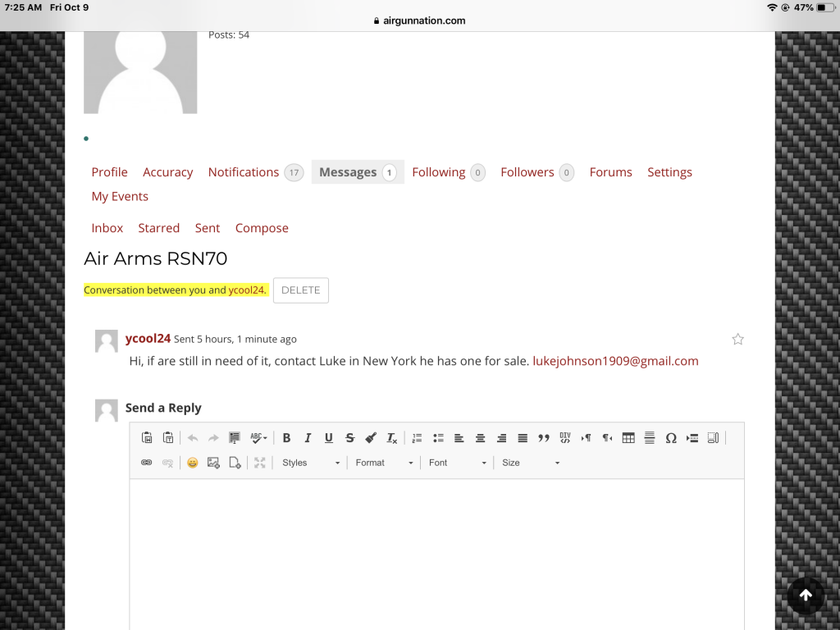The image size is (840, 630).
Task: Align text left
Action: 459,438
